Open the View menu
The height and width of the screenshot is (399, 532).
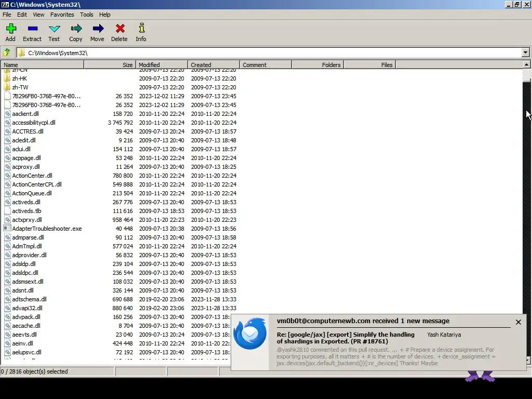coord(38,15)
